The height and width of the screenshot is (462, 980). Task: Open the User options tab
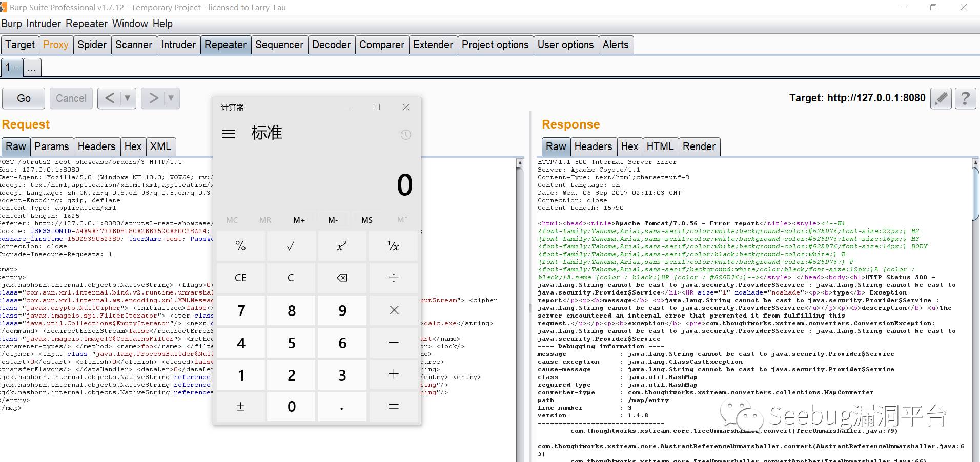point(566,45)
